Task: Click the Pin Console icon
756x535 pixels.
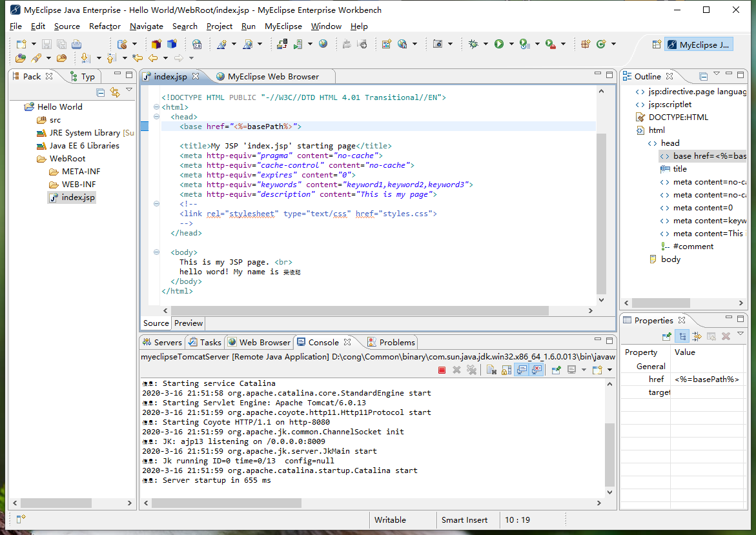Action: click(555, 370)
